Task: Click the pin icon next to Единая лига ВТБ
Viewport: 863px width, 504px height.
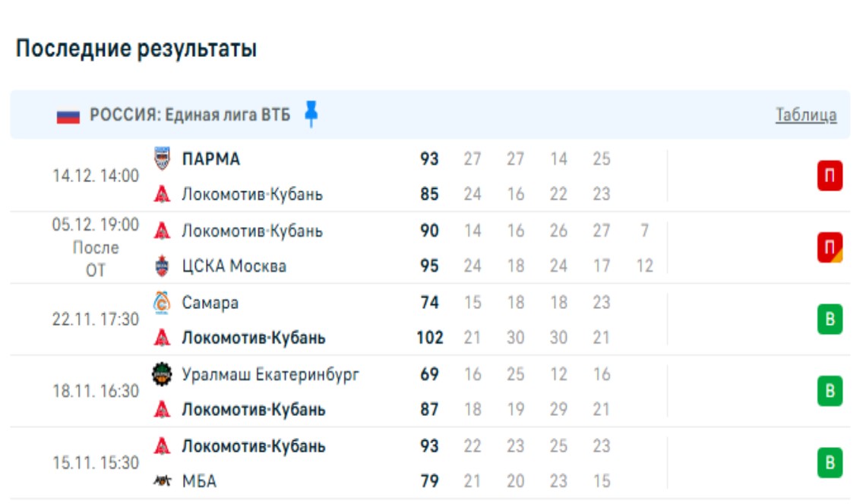Action: pyautogui.click(x=311, y=114)
